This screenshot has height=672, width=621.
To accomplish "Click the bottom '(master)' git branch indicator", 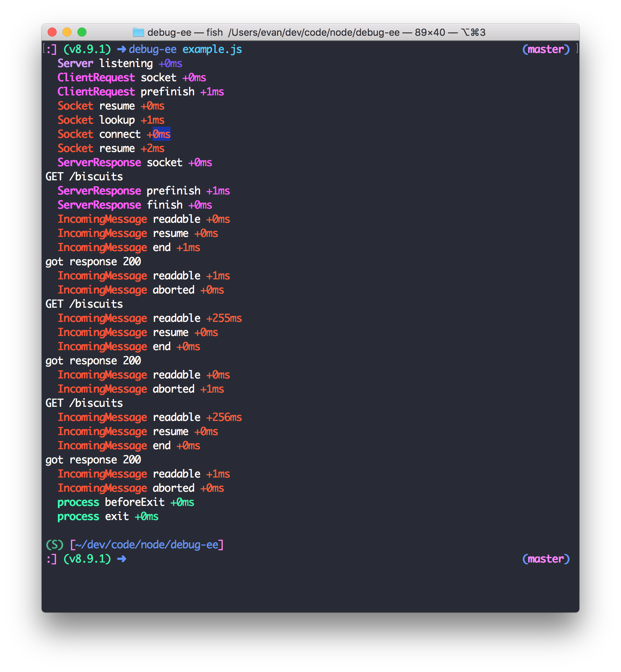I will coord(546,559).
